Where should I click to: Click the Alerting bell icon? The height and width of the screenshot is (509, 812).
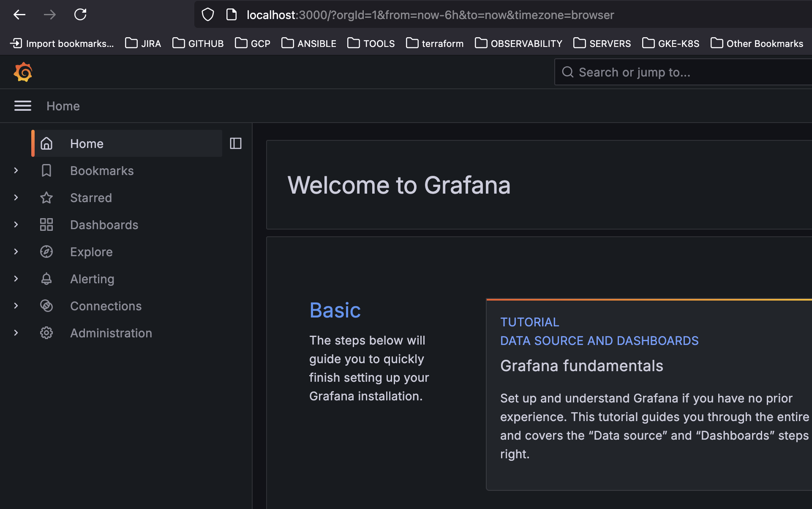[x=46, y=279]
